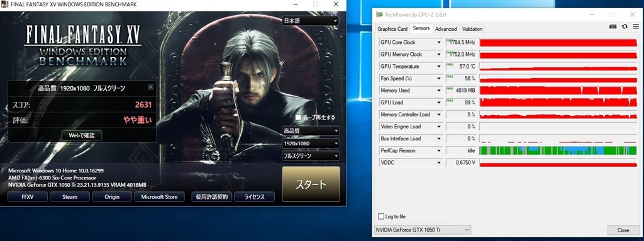Viewport: 644px width, 241px height.
Task: Click the FFXV benchmark title bar icon
Action: [x=4, y=4]
